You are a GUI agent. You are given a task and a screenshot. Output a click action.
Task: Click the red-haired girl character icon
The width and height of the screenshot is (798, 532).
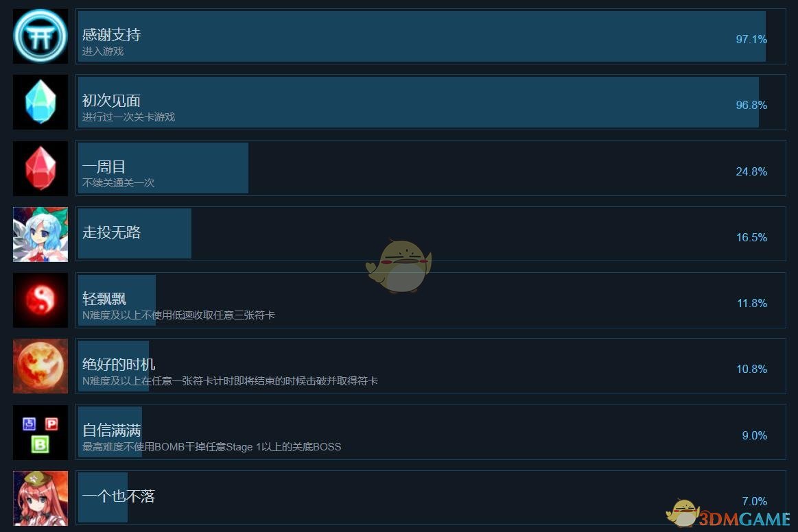point(40,498)
